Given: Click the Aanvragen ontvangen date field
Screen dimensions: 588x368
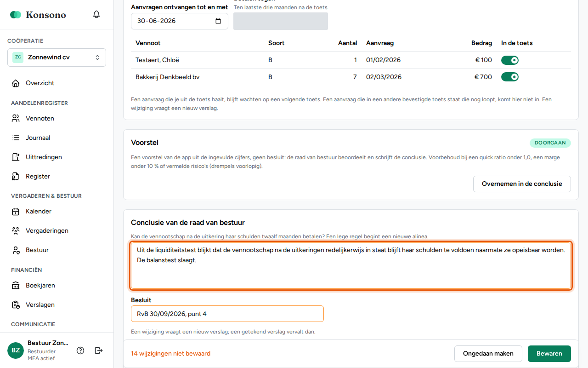Looking at the screenshot, I should [x=180, y=21].
